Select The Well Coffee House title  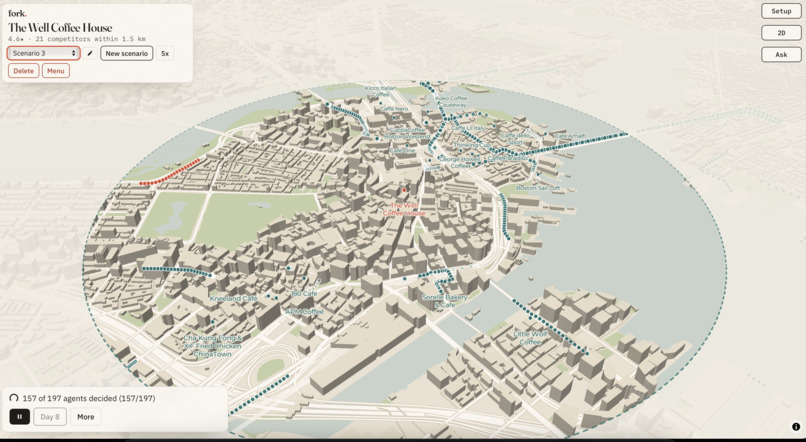coord(60,28)
